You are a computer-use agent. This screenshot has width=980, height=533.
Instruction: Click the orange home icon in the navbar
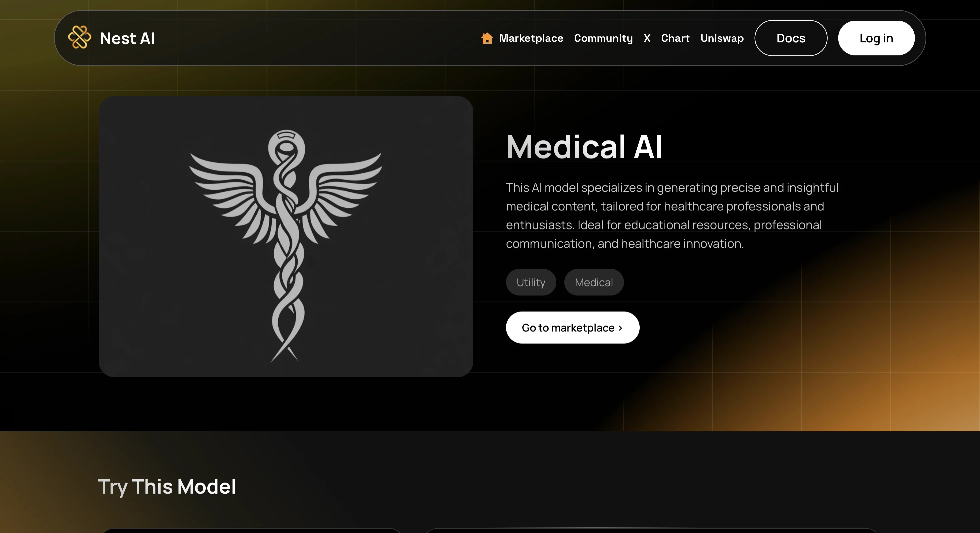pos(487,38)
